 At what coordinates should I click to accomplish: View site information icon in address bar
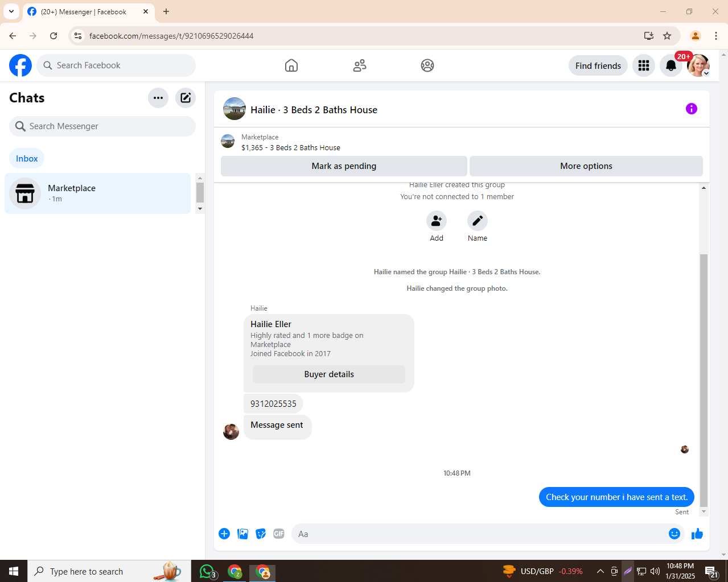click(x=78, y=36)
